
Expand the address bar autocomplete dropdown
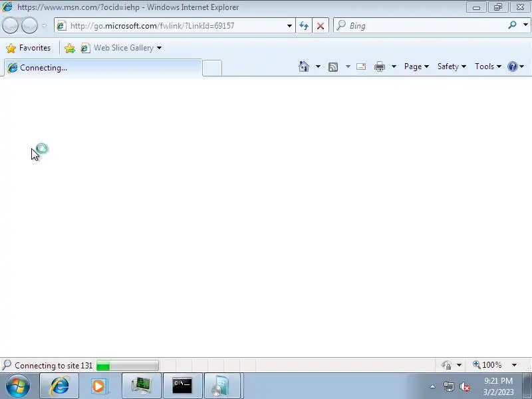click(289, 26)
